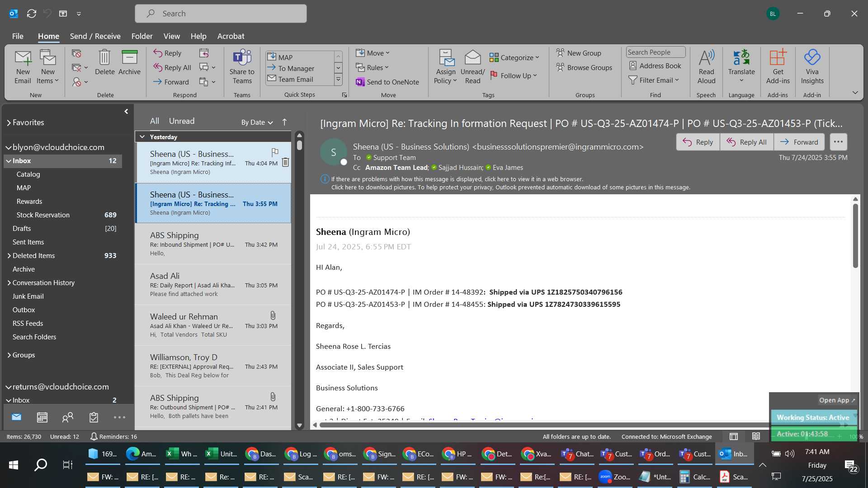Click the Meeting reply icon
The height and width of the screenshot is (488, 868).
(x=204, y=53)
